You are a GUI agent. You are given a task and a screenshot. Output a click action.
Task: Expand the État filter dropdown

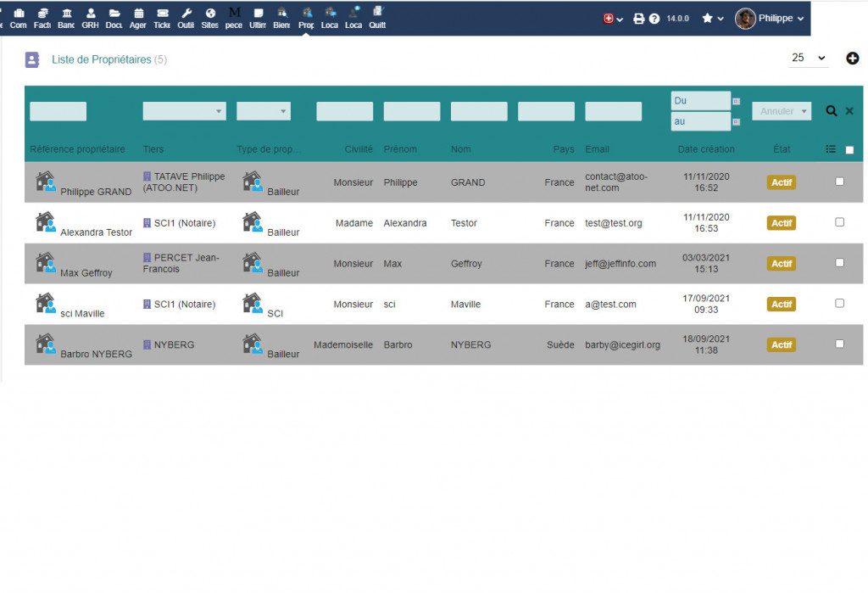tap(782, 111)
